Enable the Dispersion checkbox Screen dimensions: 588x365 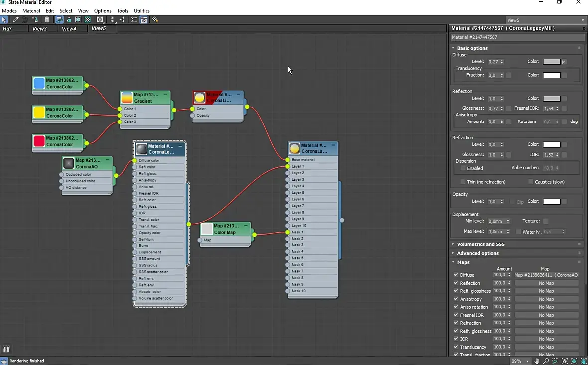(463, 168)
